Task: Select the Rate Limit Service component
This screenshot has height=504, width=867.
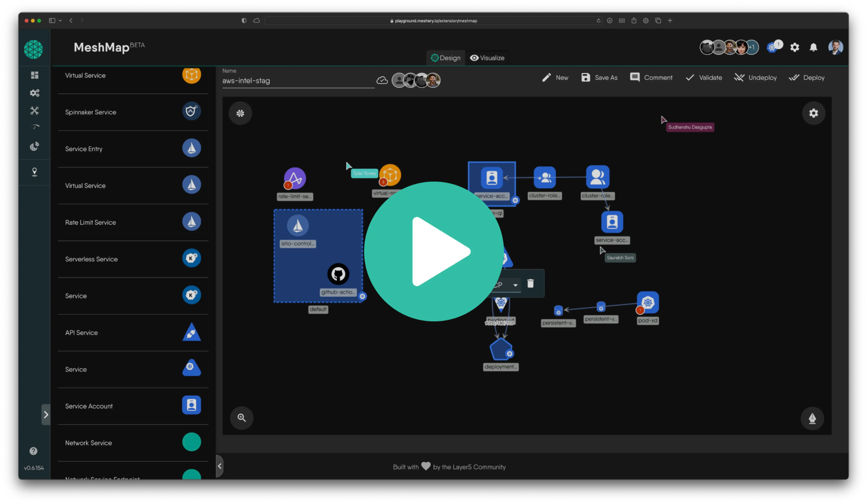Action: pyautogui.click(x=133, y=222)
